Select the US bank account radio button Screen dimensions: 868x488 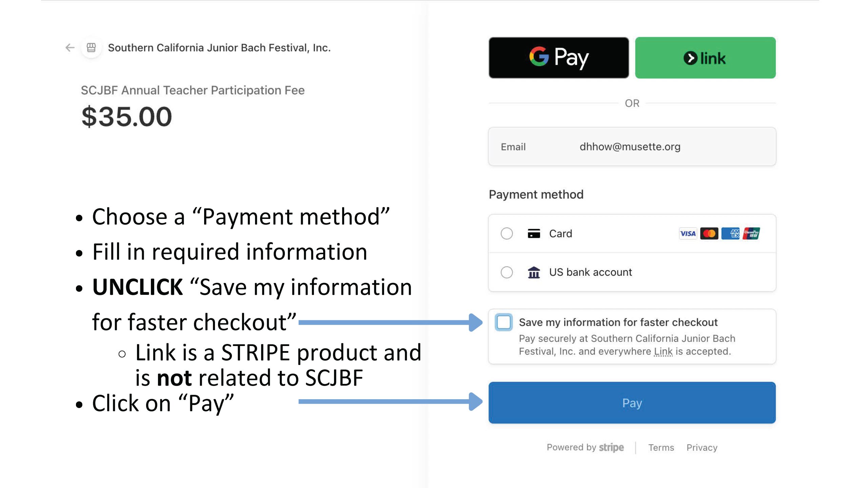pyautogui.click(x=507, y=272)
